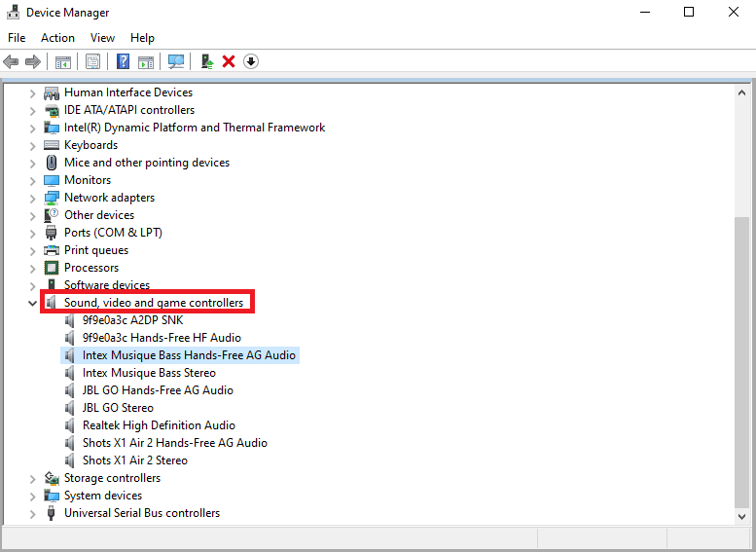Select Realtek High Definition Audio device
Viewport: 756px width, 552px height.
point(159,425)
